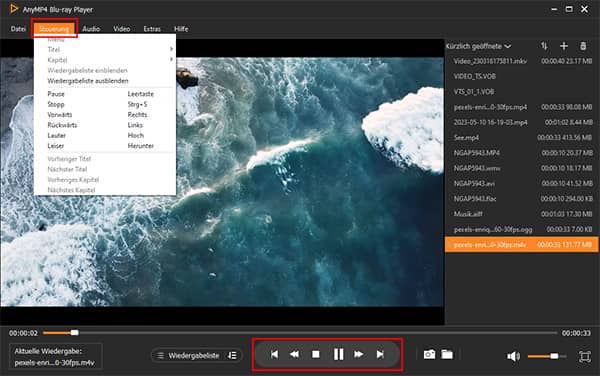Choose Pause from the Steuerung menu

coord(105,94)
